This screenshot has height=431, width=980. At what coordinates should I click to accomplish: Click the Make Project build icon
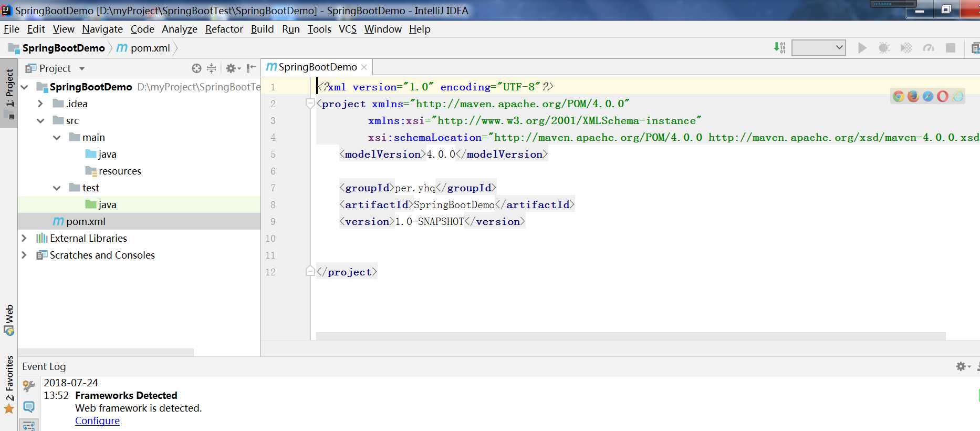[x=779, y=48]
